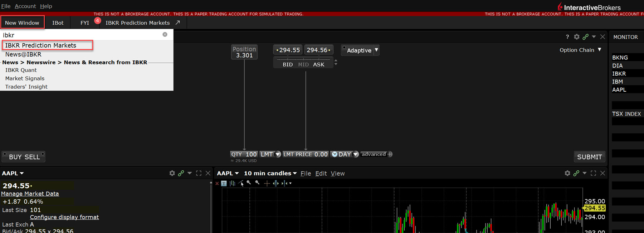Image resolution: width=644 pixels, height=233 pixels.
Task: Open chart panel gear settings
Action: point(567,173)
